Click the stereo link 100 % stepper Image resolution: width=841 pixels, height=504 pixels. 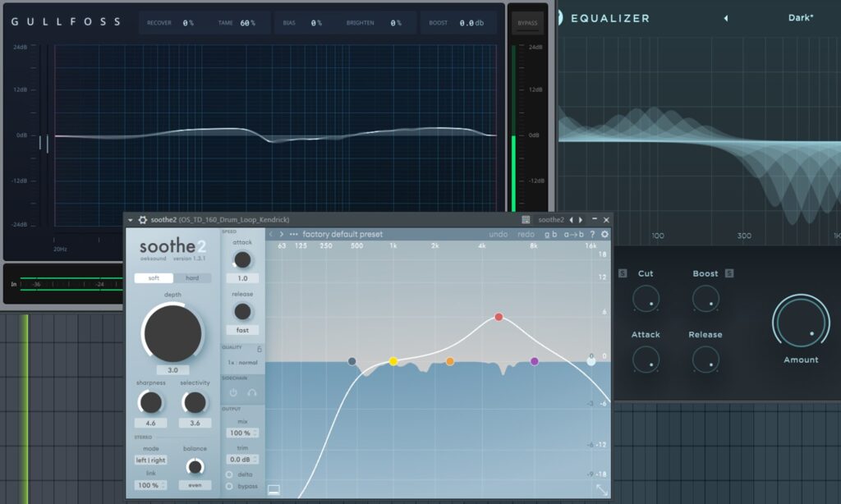point(151,485)
